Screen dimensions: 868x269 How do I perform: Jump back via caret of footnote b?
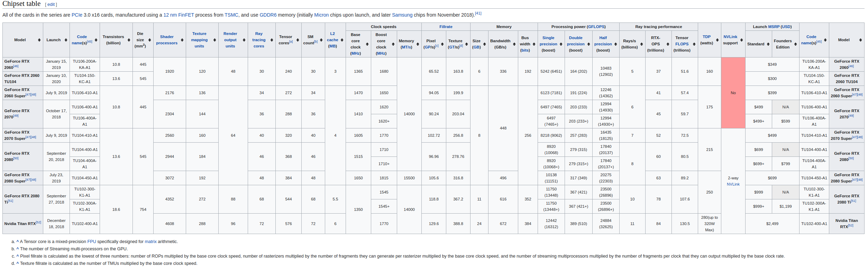(18, 249)
